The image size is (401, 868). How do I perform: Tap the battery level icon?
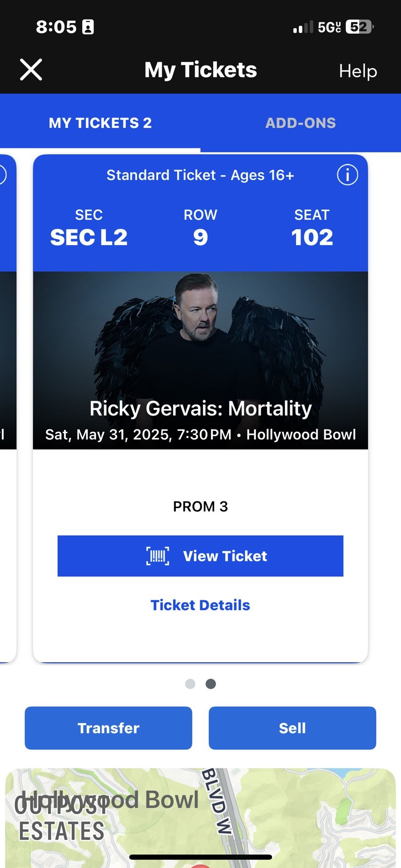[359, 27]
